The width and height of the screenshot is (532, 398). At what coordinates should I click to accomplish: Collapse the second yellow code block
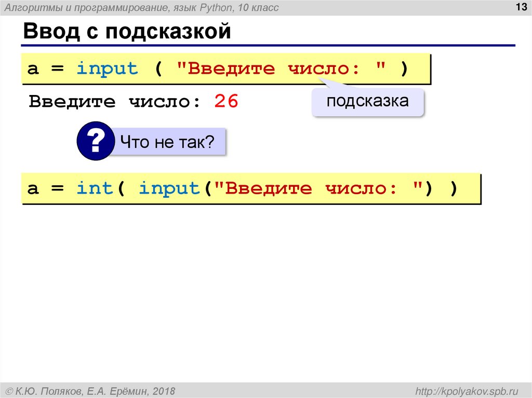click(252, 188)
